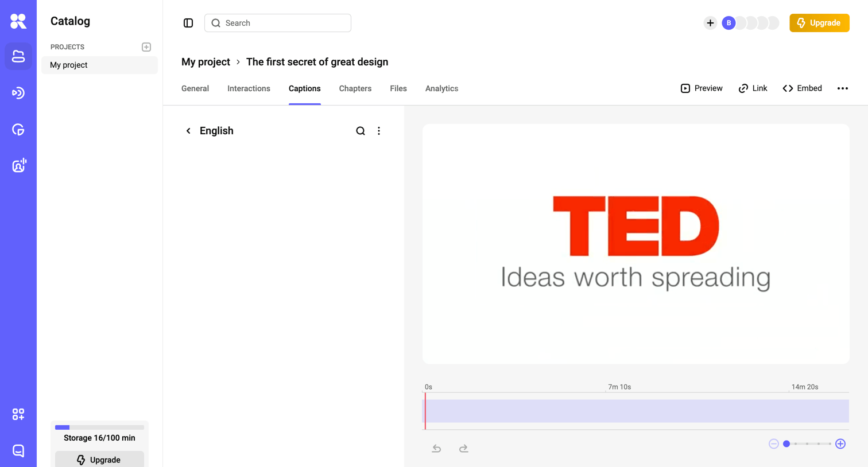Screen dimensions: 868x467
Task: Click the 7m 10s timeline label
Action: tap(619, 387)
